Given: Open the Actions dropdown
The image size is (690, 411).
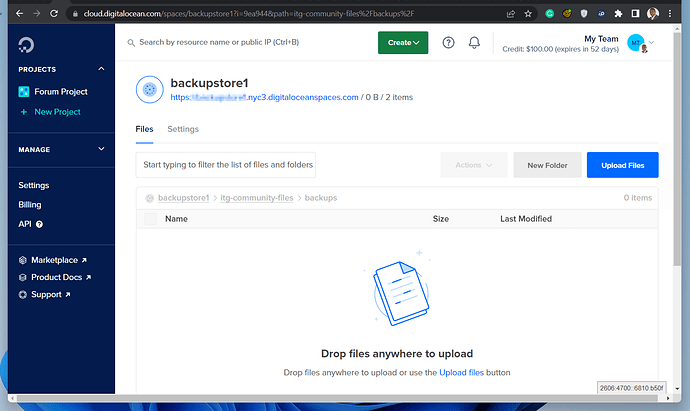Looking at the screenshot, I should click(x=474, y=165).
